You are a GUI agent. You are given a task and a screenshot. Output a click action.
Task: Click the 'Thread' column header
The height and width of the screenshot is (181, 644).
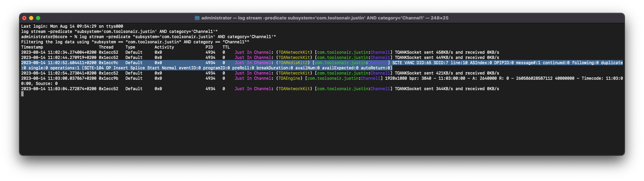(x=106, y=47)
